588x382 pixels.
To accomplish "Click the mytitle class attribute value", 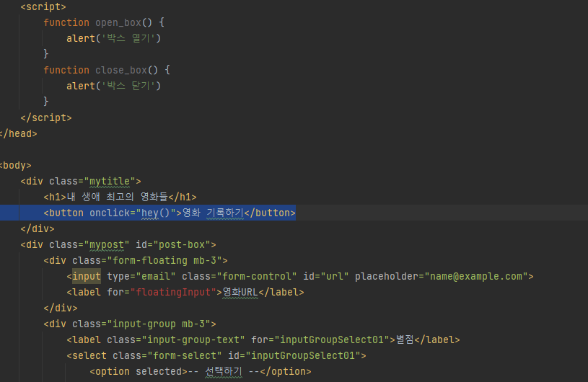I will [x=110, y=181].
